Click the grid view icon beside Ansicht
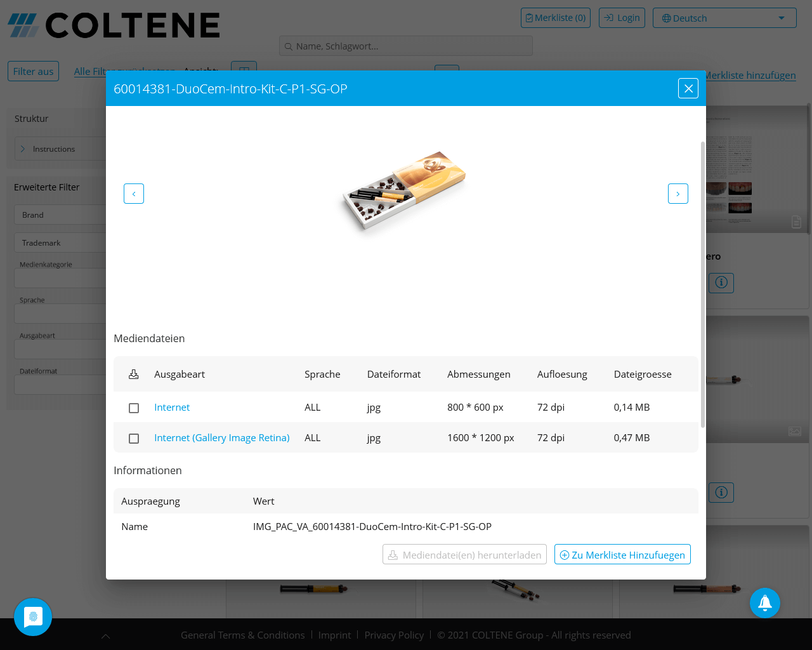 pos(244,67)
